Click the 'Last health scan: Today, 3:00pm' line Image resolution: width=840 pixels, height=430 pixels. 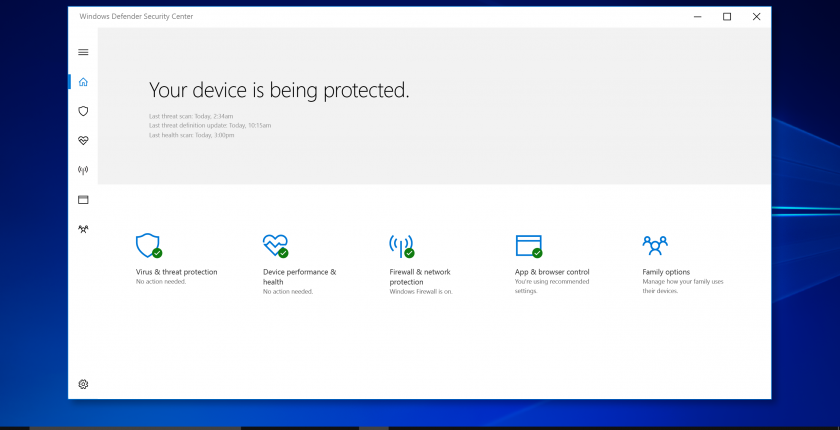191,135
